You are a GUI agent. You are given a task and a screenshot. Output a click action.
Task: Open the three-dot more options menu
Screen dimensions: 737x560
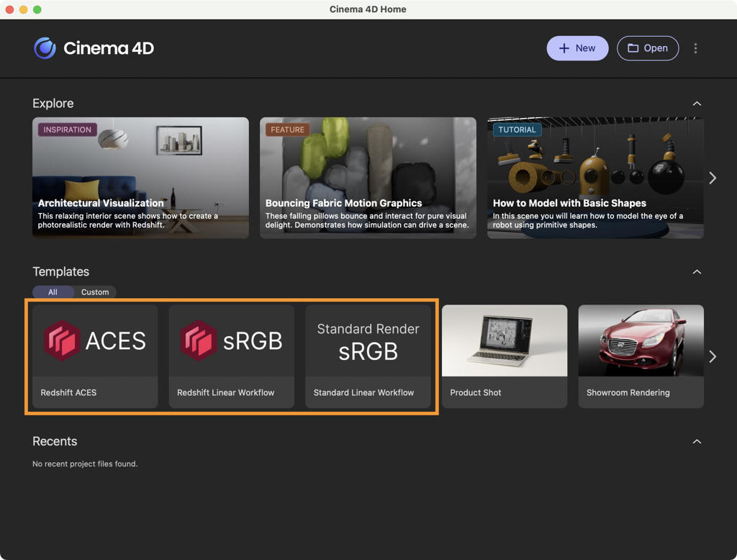click(x=696, y=48)
